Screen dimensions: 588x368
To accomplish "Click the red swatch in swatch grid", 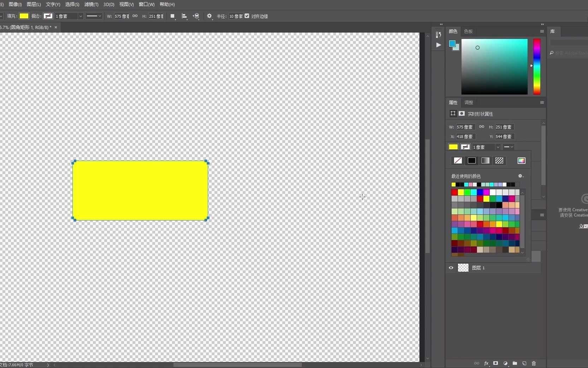I will tap(454, 192).
